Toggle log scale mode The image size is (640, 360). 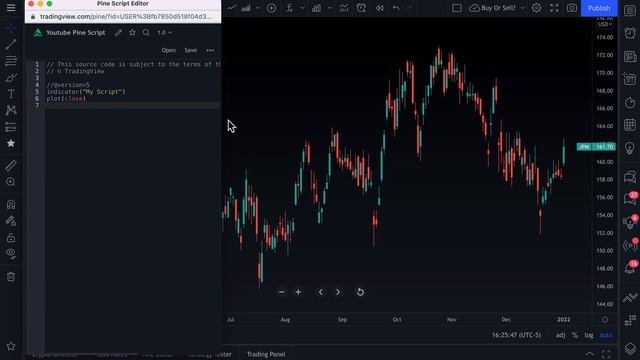coord(589,335)
